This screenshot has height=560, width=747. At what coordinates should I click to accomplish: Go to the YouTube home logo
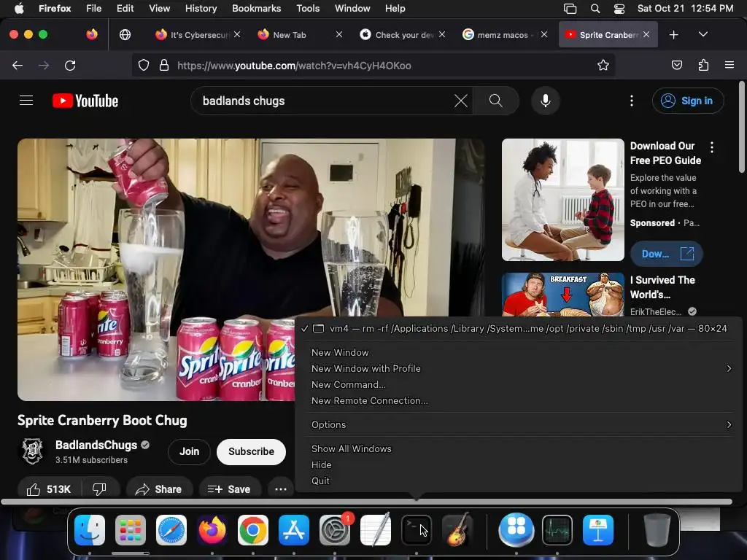(x=85, y=101)
